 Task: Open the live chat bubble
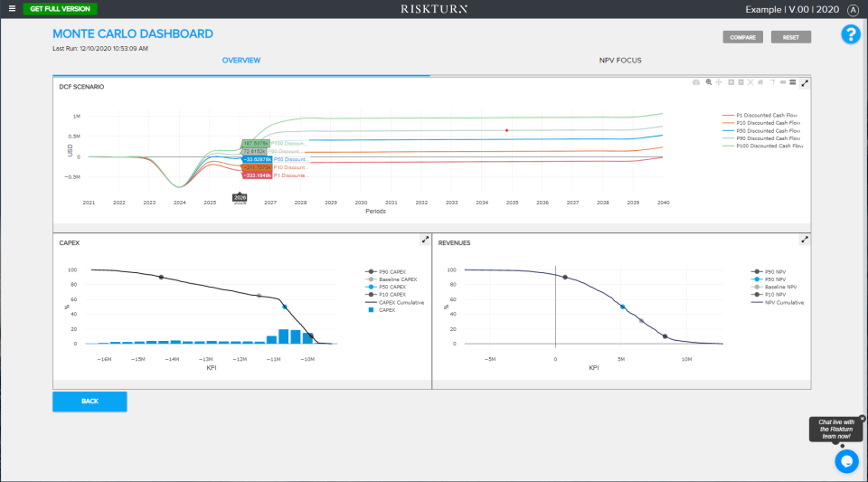(846, 461)
